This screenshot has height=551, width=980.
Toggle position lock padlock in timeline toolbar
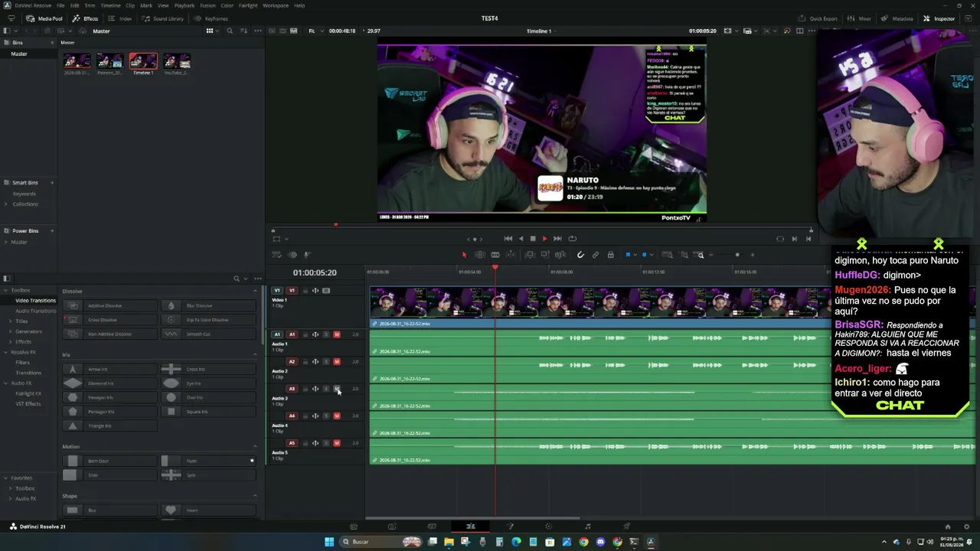coord(610,255)
